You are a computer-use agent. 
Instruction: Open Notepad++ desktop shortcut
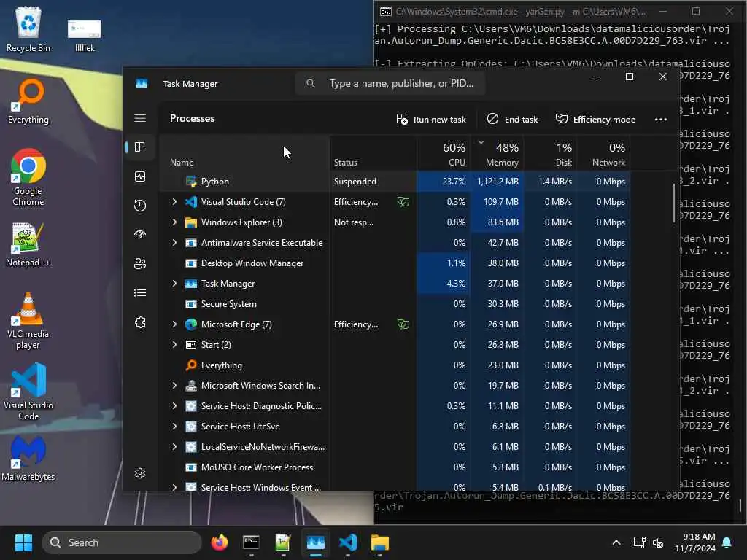(28, 245)
